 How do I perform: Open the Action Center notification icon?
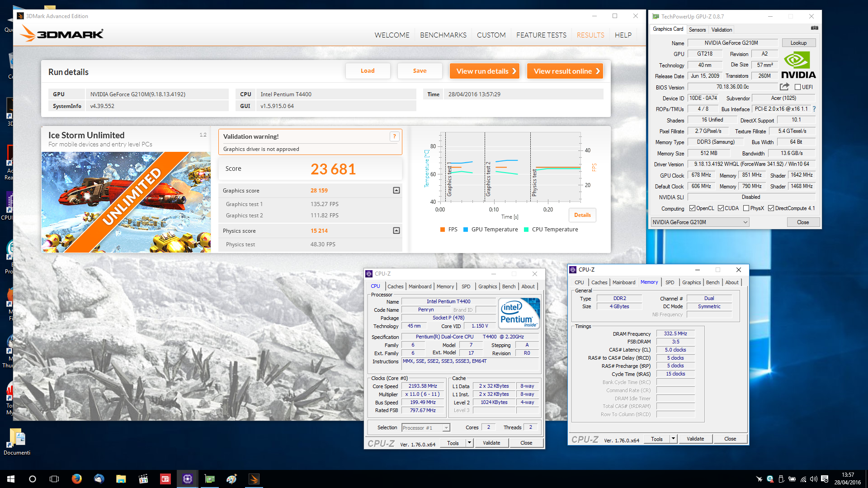(x=825, y=479)
